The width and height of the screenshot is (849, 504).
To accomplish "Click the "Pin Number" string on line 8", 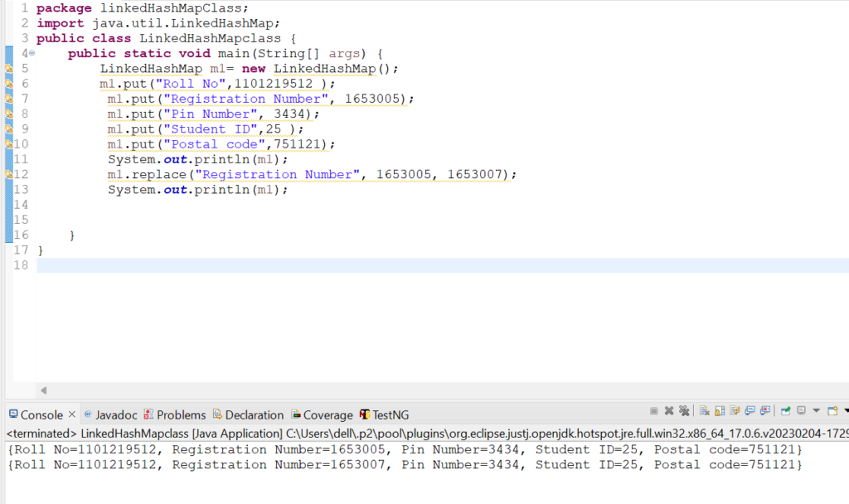I will 210,114.
